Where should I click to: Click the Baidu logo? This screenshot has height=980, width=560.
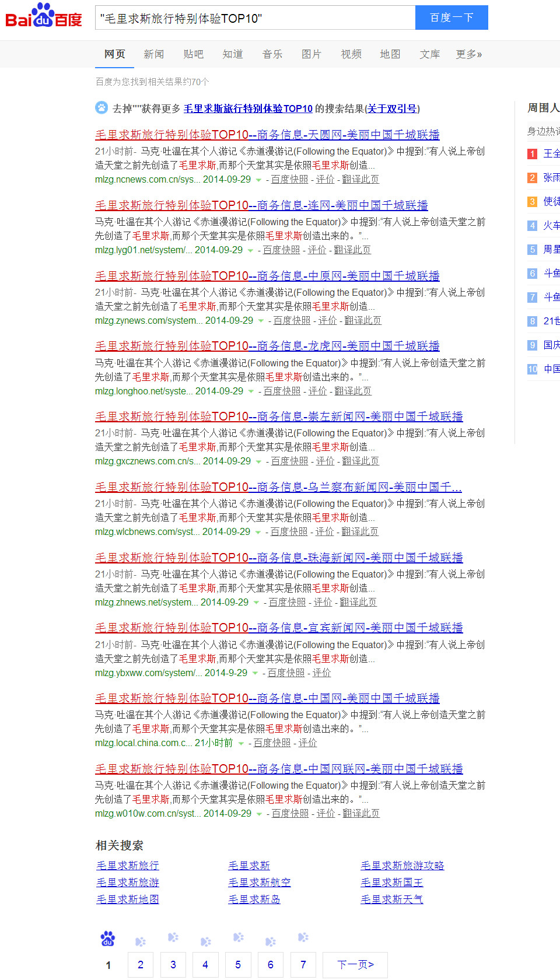tap(44, 17)
